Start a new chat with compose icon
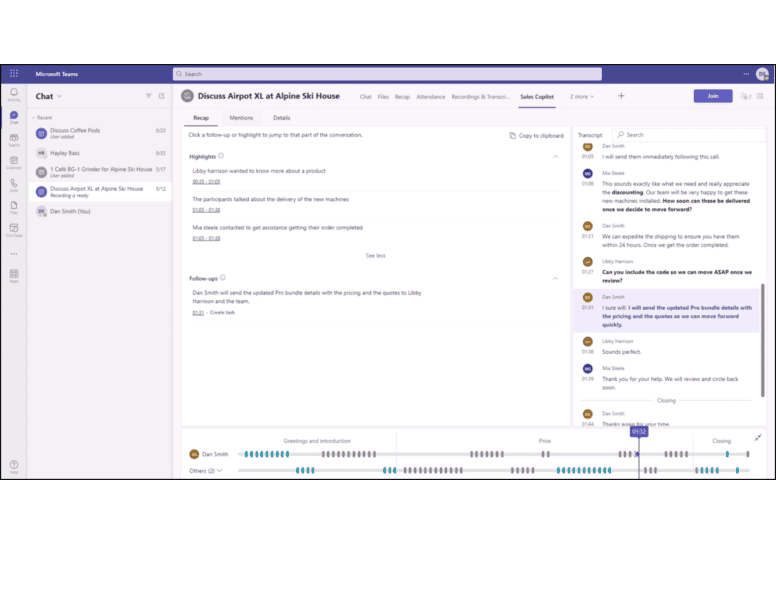778x600 pixels. 162,96
